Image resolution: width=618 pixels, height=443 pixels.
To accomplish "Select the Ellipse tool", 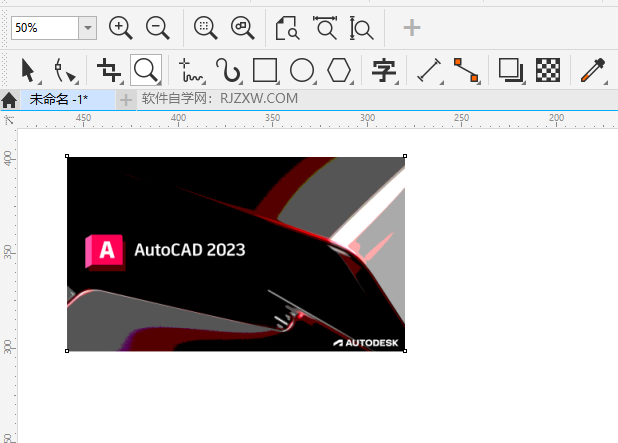I will (x=302, y=70).
